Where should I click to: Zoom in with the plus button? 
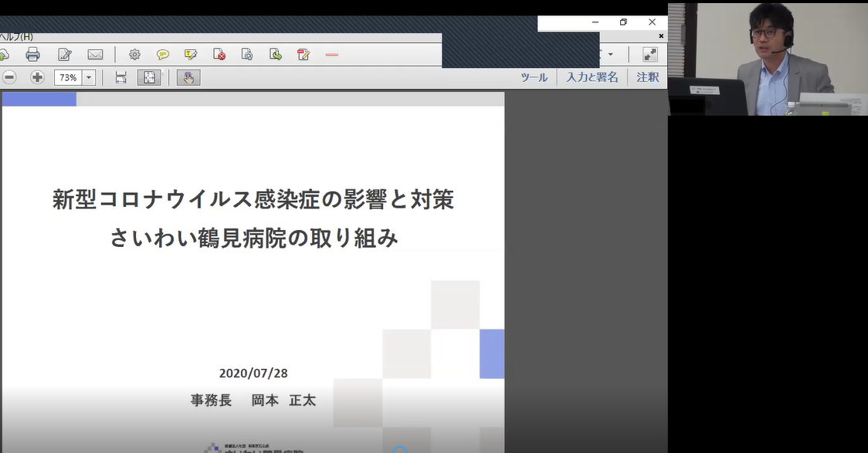37,77
